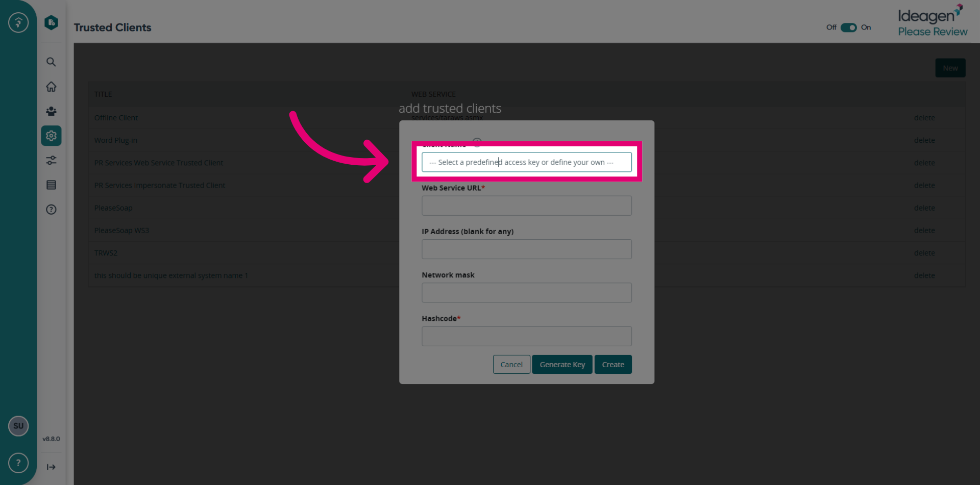Click the Cancel button
The height and width of the screenshot is (485, 980).
[511, 364]
